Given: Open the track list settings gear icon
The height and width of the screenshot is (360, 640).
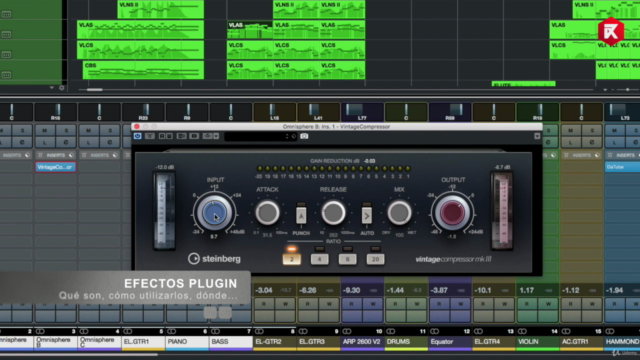Looking at the screenshot, I should (x=62, y=88).
